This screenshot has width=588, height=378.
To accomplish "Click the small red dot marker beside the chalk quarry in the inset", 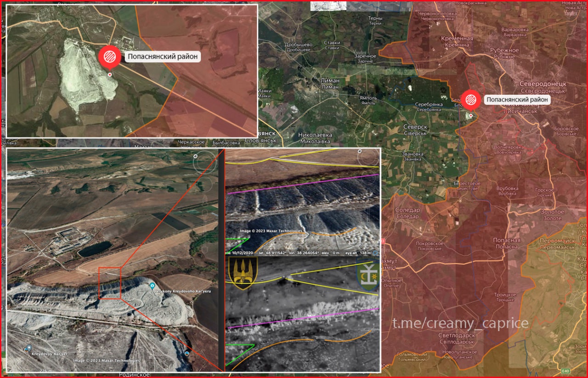I will tap(110, 74).
